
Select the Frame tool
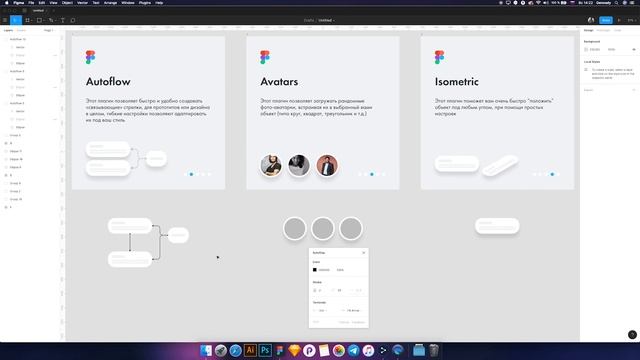coord(27,20)
